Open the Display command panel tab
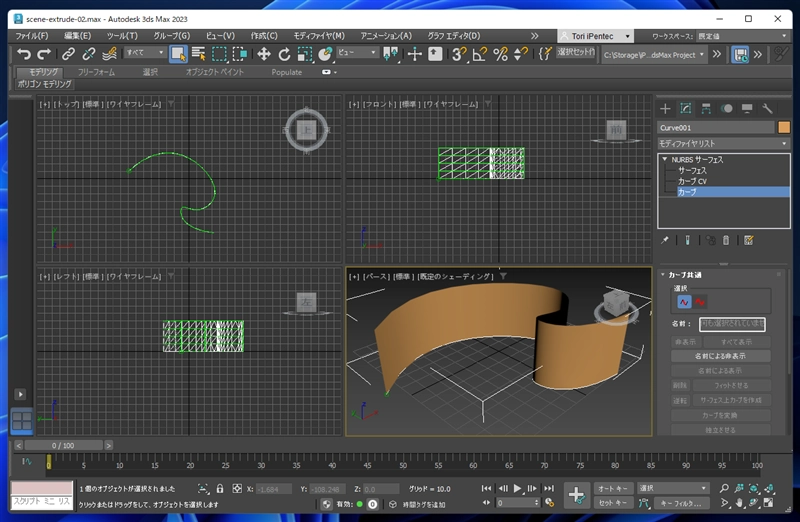800x522 pixels. (x=747, y=108)
